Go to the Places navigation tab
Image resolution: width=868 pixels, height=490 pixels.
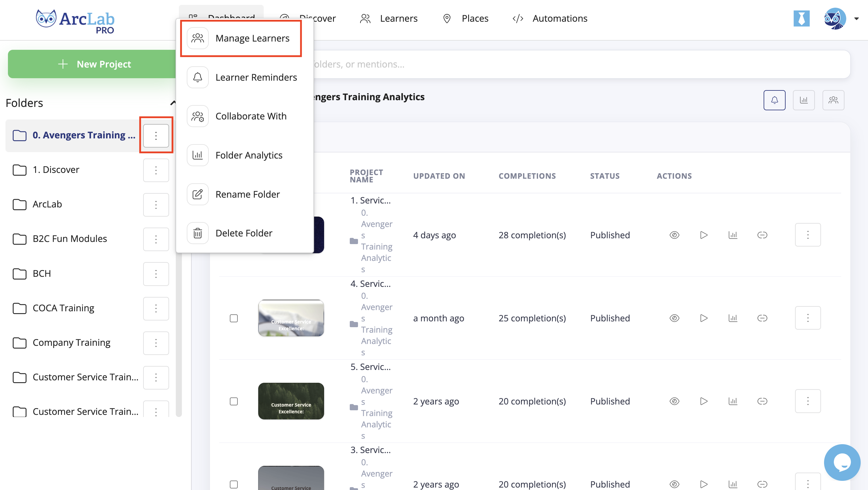[466, 19]
